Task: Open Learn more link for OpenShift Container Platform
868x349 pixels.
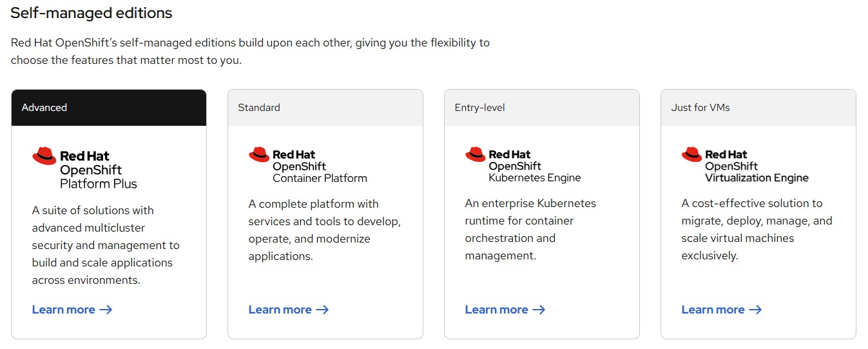Action: click(289, 310)
